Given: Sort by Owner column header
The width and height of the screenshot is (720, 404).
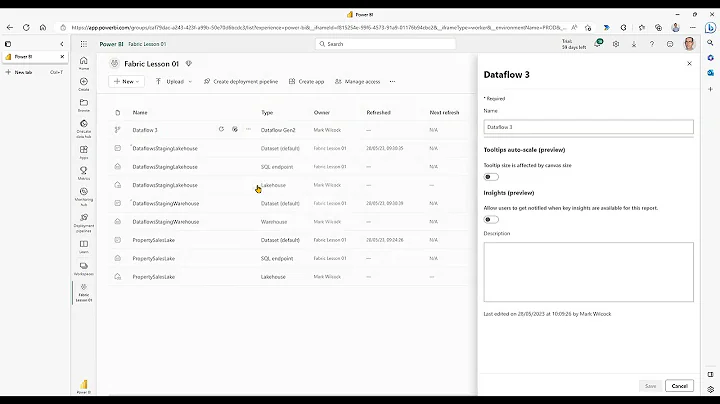Looking at the screenshot, I should [x=321, y=112].
